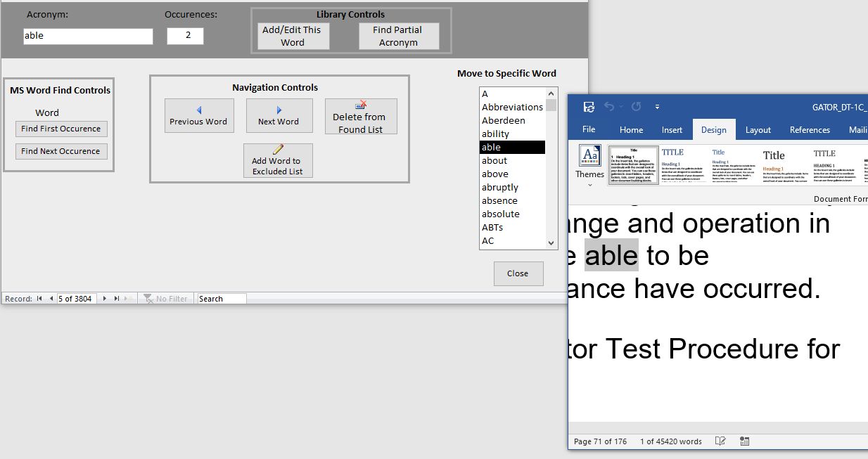
Task: Click the Next Word button
Action: click(x=279, y=115)
